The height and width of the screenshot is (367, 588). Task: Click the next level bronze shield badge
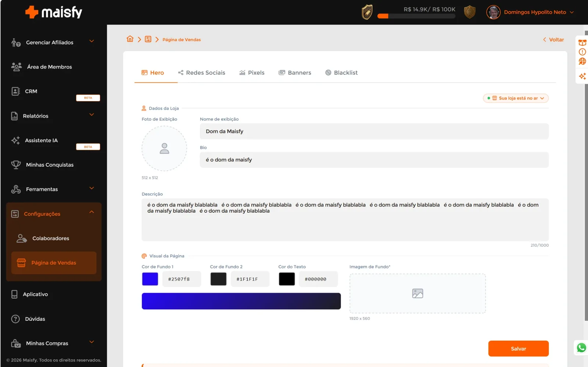[470, 12]
